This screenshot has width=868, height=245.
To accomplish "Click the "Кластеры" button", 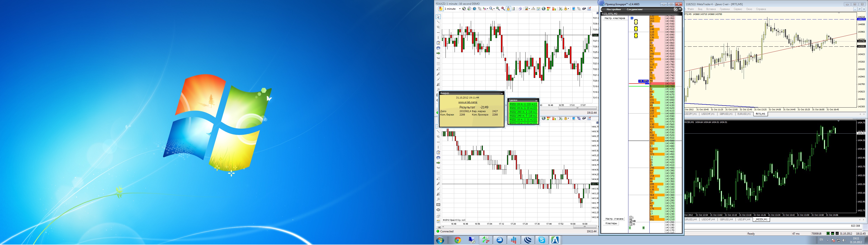I will point(611,223).
